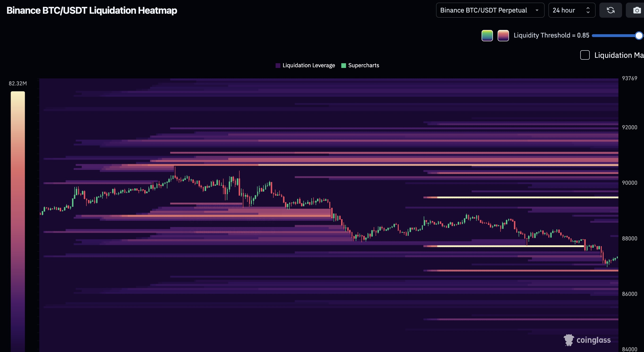Click the Liquidation Leverage legend label

(x=309, y=65)
